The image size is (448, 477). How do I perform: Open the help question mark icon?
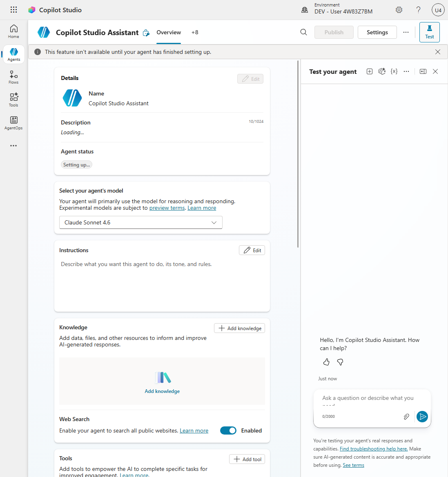click(419, 10)
